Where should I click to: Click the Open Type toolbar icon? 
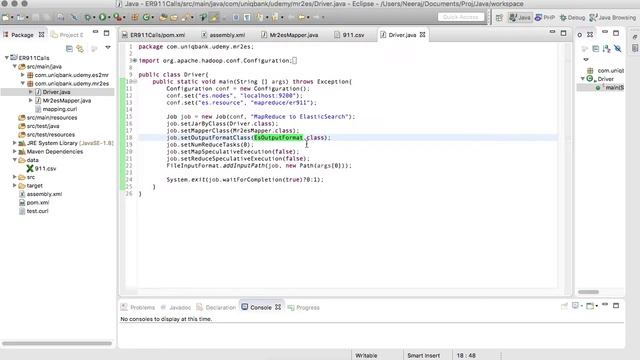[x=163, y=18]
